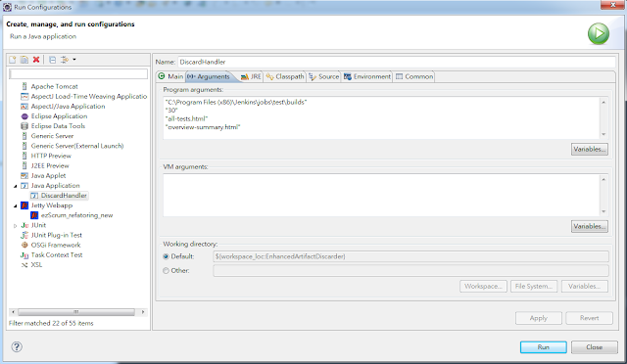Click the AspectJ/Java Application icon
This screenshot has height=364, width=627.
[x=24, y=107]
